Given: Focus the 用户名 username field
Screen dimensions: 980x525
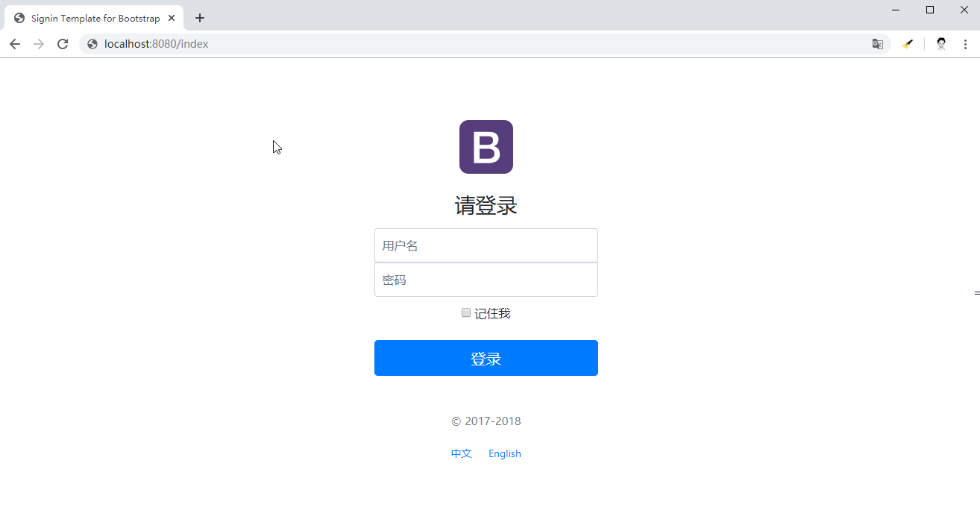Looking at the screenshot, I should (486, 245).
